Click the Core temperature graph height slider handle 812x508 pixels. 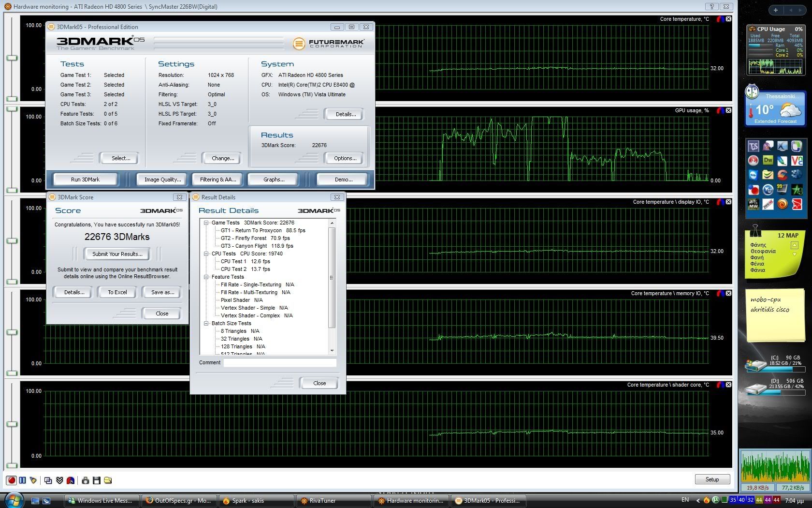(x=12, y=58)
